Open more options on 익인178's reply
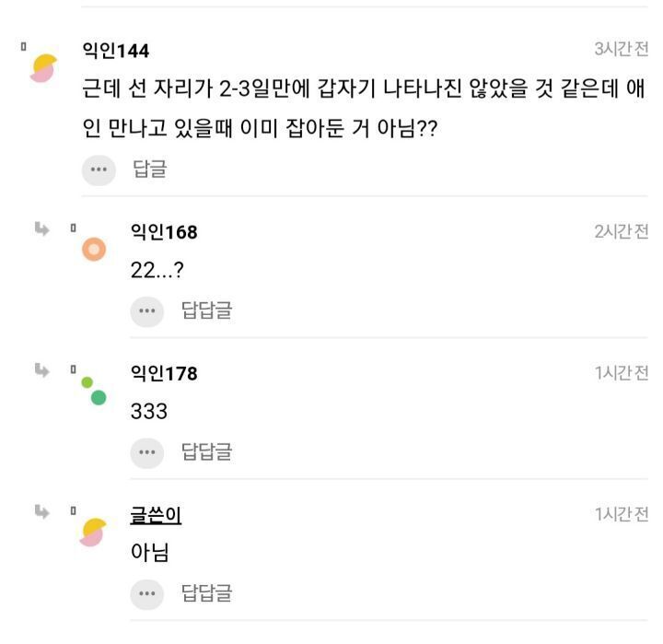The width and height of the screenshot is (663, 644). (x=146, y=451)
